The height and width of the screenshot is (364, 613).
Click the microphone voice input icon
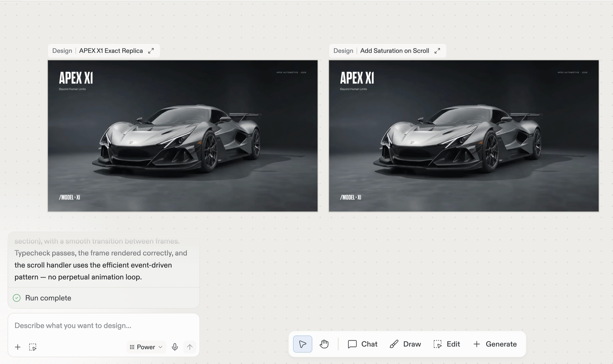(175, 347)
